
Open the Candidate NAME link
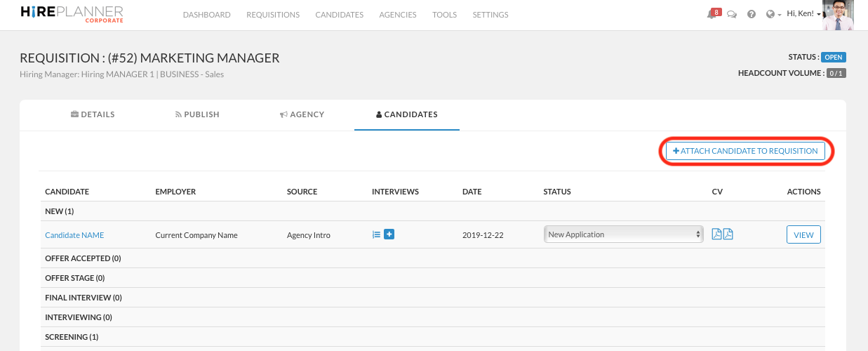coord(74,235)
